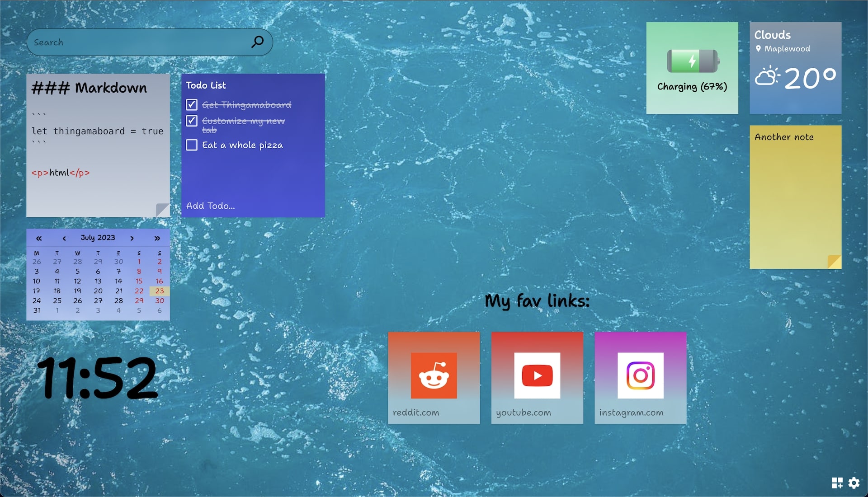Click the battery charging status icon
868x497 pixels.
(x=692, y=60)
